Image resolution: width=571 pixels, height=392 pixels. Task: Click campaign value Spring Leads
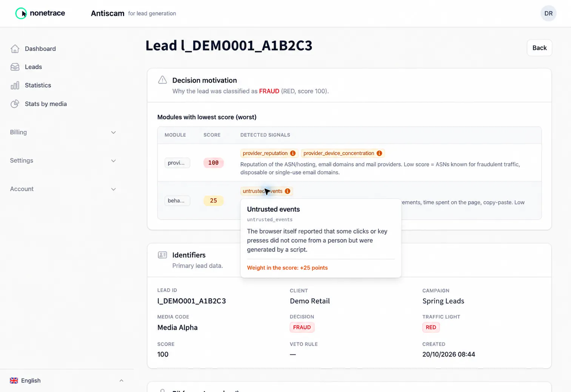(x=443, y=301)
